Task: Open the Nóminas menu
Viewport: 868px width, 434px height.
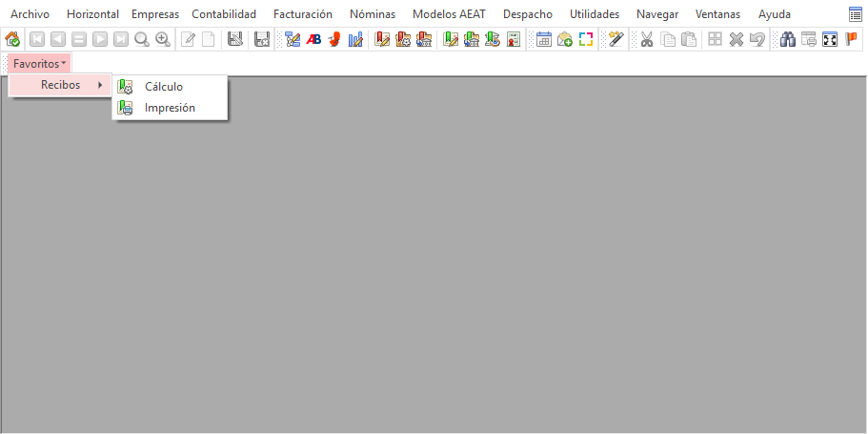Action: [373, 14]
